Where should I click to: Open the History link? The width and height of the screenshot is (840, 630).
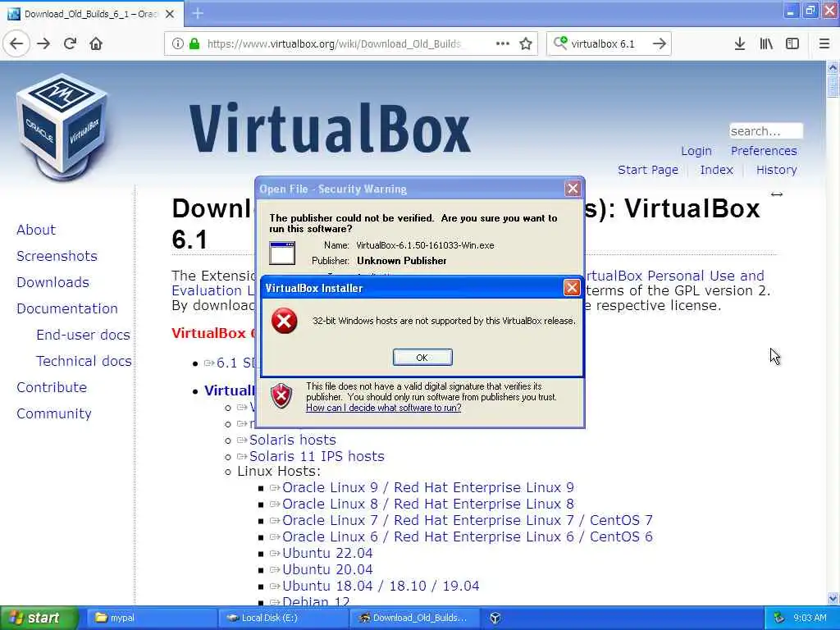pyautogui.click(x=776, y=170)
